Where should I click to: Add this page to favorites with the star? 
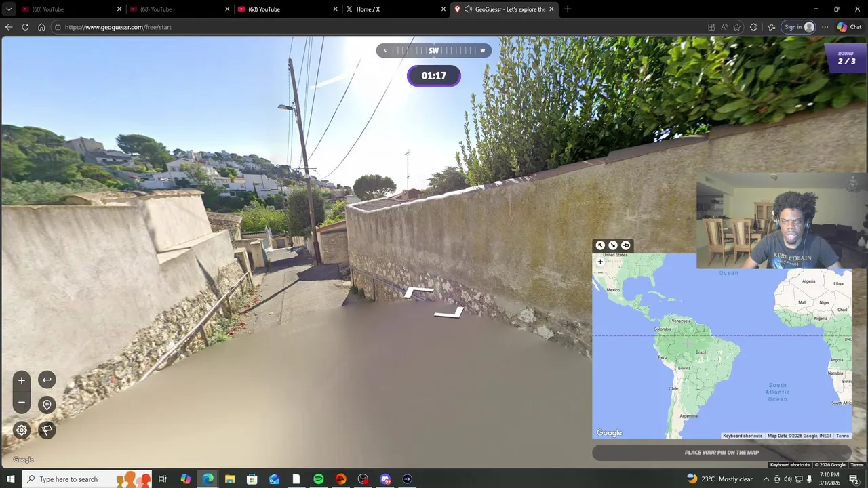pyautogui.click(x=737, y=27)
